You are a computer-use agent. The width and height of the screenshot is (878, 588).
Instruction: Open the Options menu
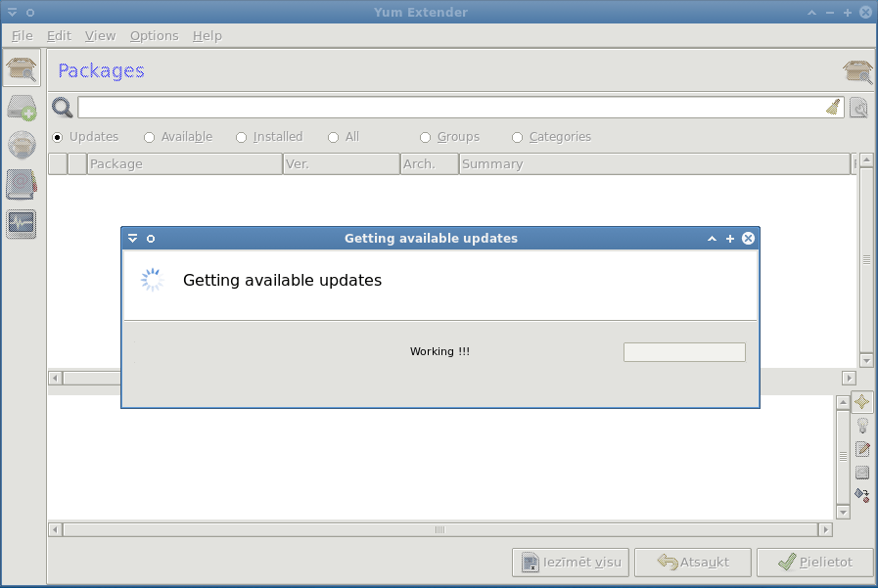coord(154,36)
